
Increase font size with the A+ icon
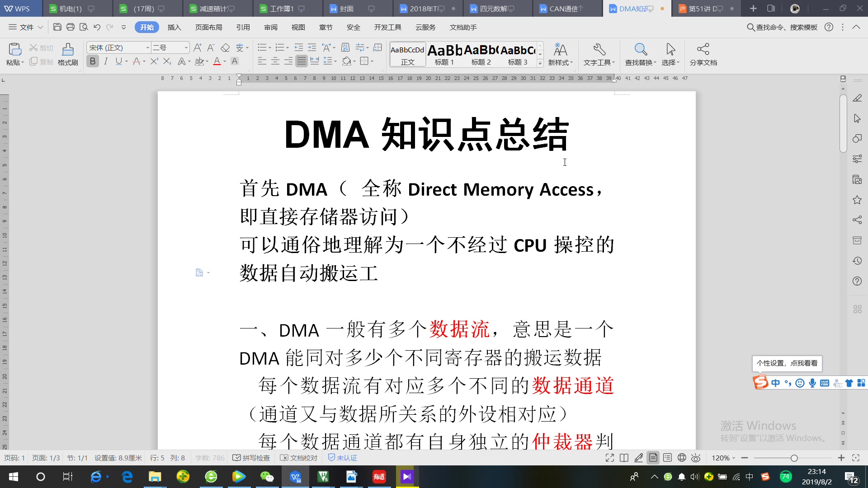198,47
